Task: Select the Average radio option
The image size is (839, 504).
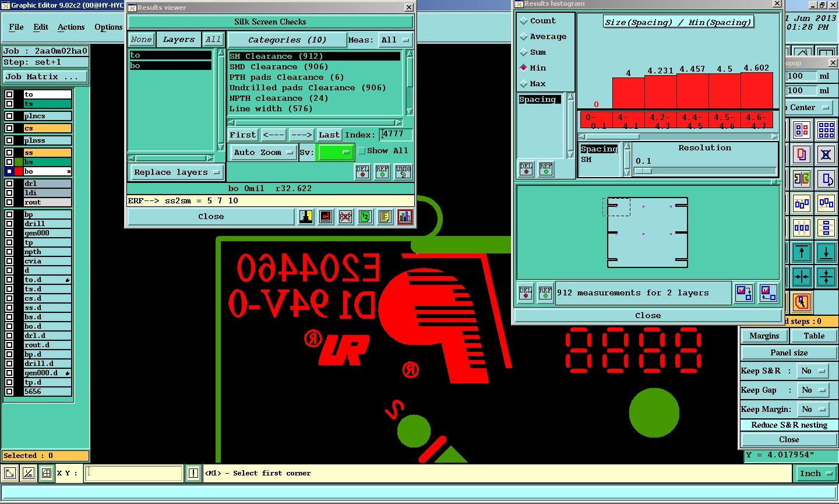Action: (x=524, y=37)
